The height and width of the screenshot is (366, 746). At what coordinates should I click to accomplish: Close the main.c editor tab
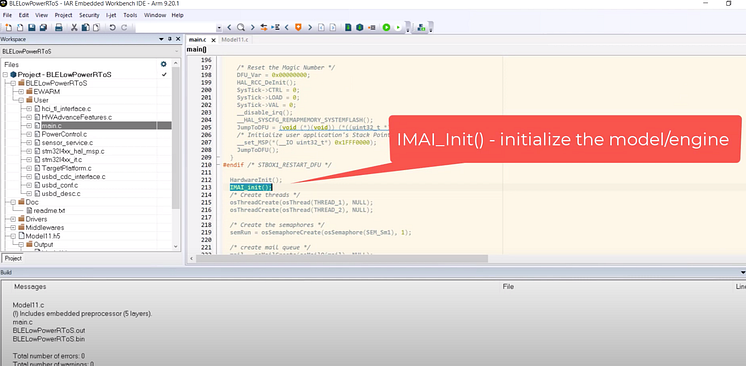pyautogui.click(x=213, y=40)
